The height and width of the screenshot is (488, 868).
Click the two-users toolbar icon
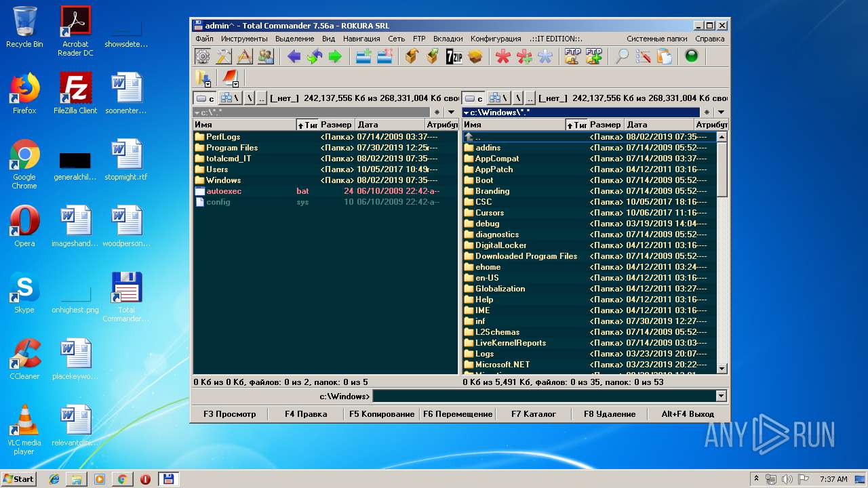[266, 56]
